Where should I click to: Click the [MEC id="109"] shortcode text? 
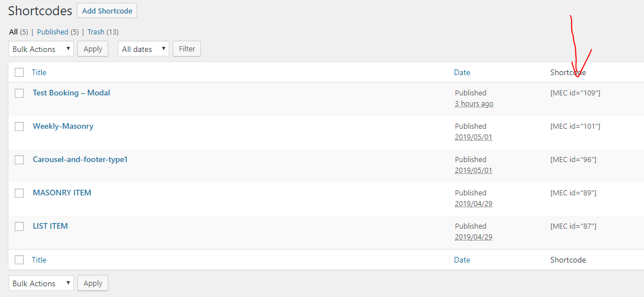tap(575, 93)
